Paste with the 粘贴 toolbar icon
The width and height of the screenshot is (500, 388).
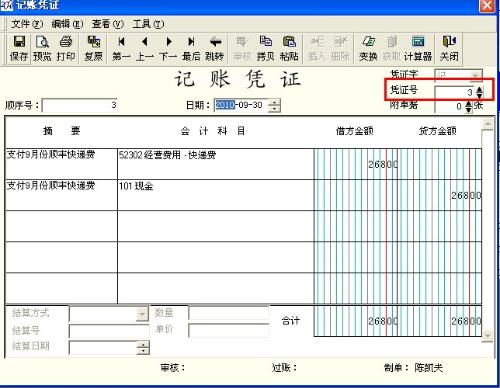(x=289, y=49)
